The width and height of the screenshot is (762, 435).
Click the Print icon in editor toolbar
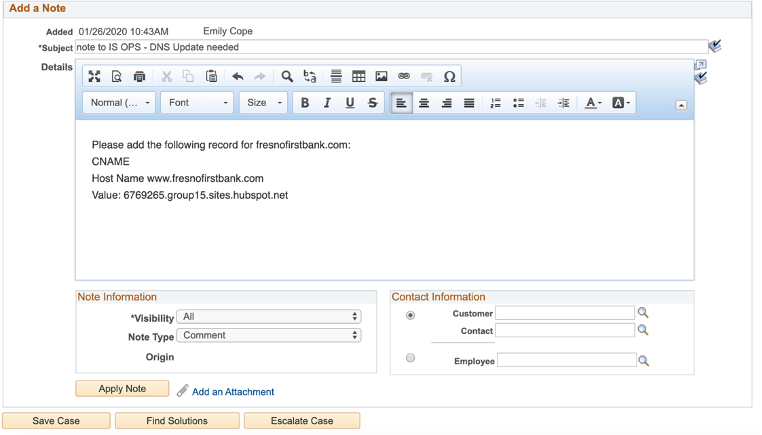pos(139,76)
